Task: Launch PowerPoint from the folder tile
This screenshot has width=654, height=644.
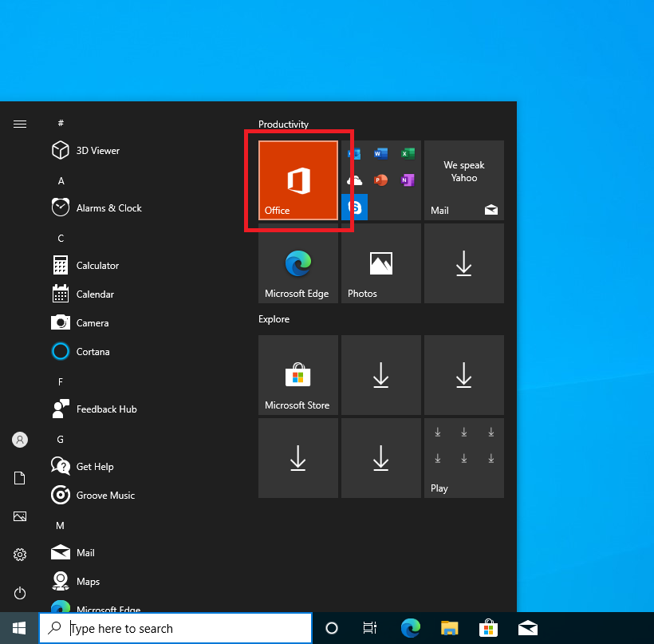Action: (380, 180)
